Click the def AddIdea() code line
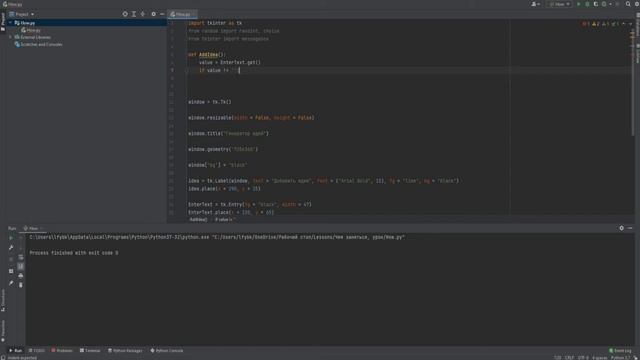The width and height of the screenshot is (640, 360). (207, 55)
